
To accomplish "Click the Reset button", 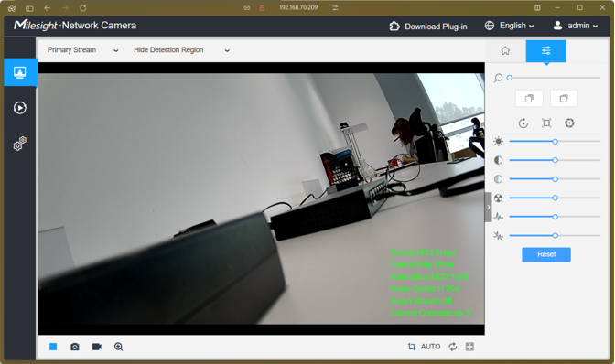I will [546, 254].
